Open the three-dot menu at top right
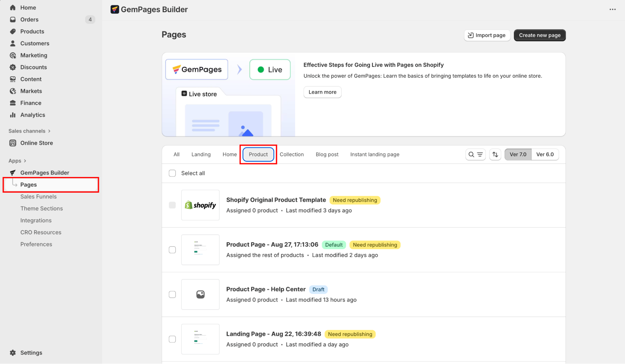Screen dimensions: 625x364 612,9
